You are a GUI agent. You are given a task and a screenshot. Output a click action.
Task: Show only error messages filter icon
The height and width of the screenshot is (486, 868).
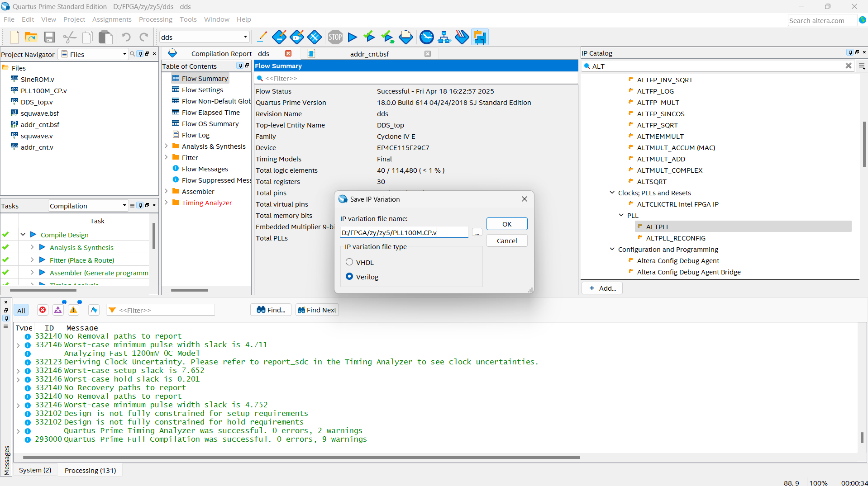(x=43, y=310)
